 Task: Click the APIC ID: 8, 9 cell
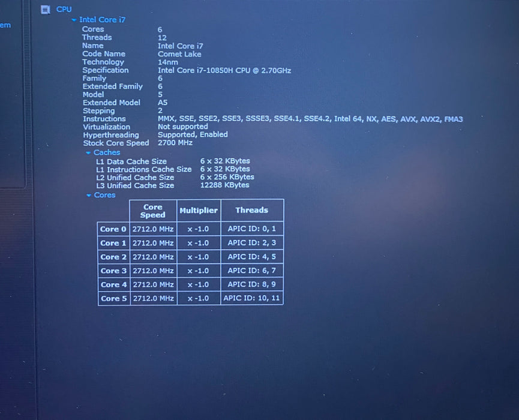pos(252,284)
